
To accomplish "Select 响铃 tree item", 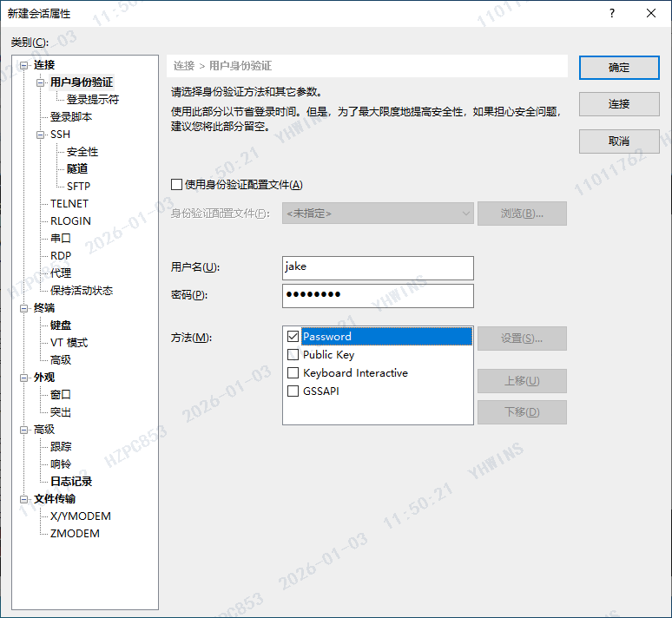I will pyautogui.click(x=61, y=464).
